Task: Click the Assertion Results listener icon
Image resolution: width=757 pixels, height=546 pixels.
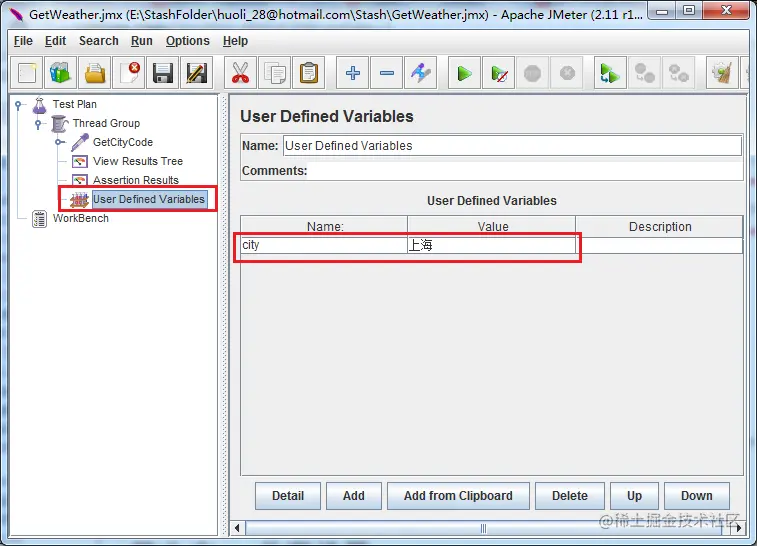Action: click(x=80, y=180)
